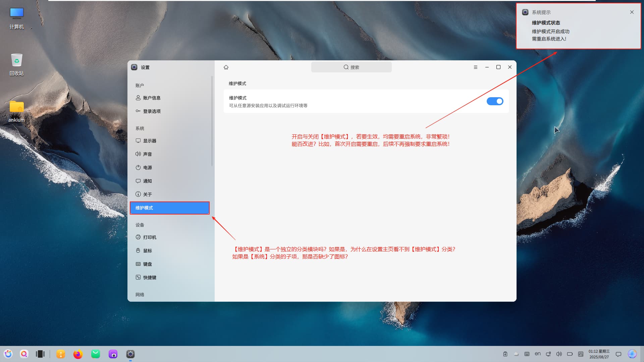This screenshot has width=644, height=362.
Task: Open the volume icon in system tray
Action: point(559,354)
